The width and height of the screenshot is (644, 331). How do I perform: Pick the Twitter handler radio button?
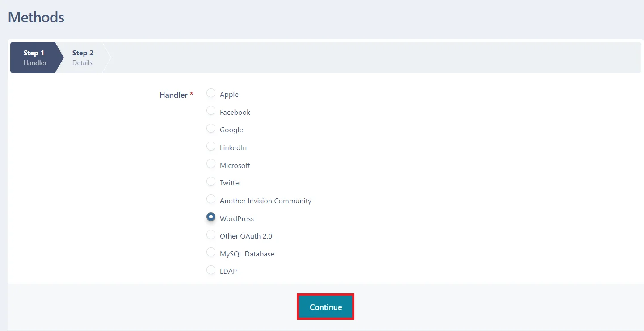[211, 181]
